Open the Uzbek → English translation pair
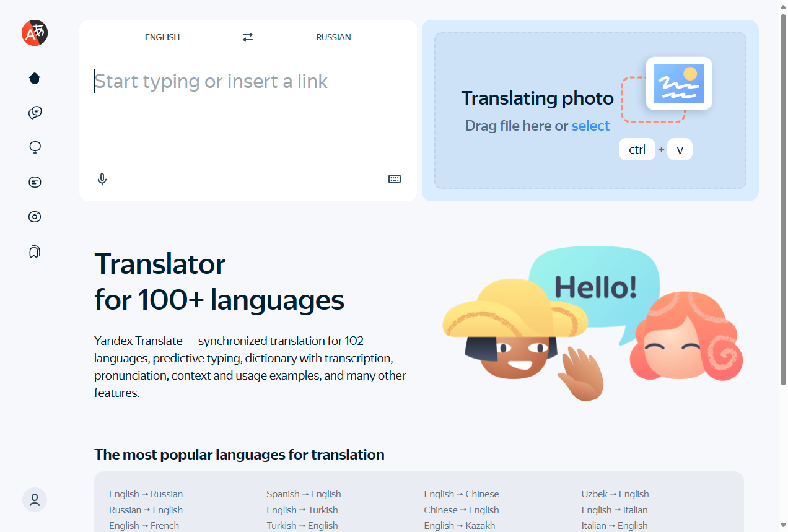 click(615, 494)
